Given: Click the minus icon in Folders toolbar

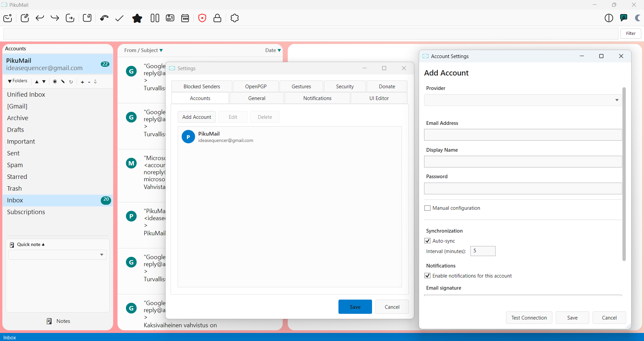Looking at the screenshot, I should point(89,82).
